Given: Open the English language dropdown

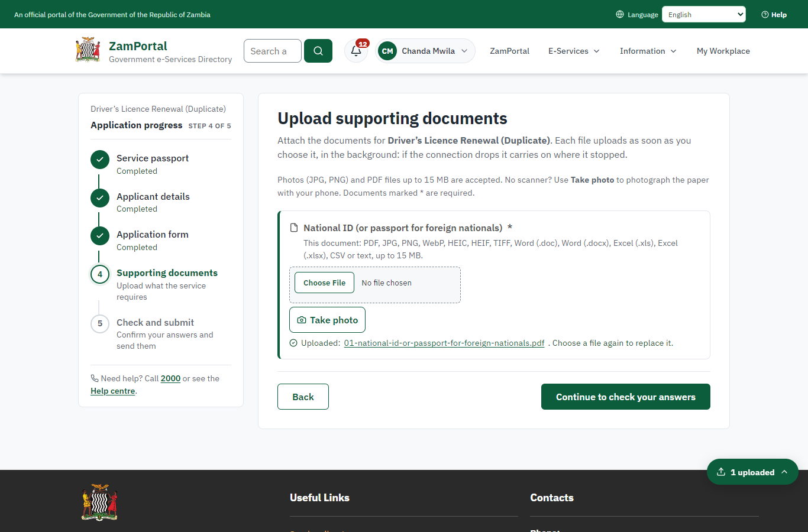Looking at the screenshot, I should point(704,14).
